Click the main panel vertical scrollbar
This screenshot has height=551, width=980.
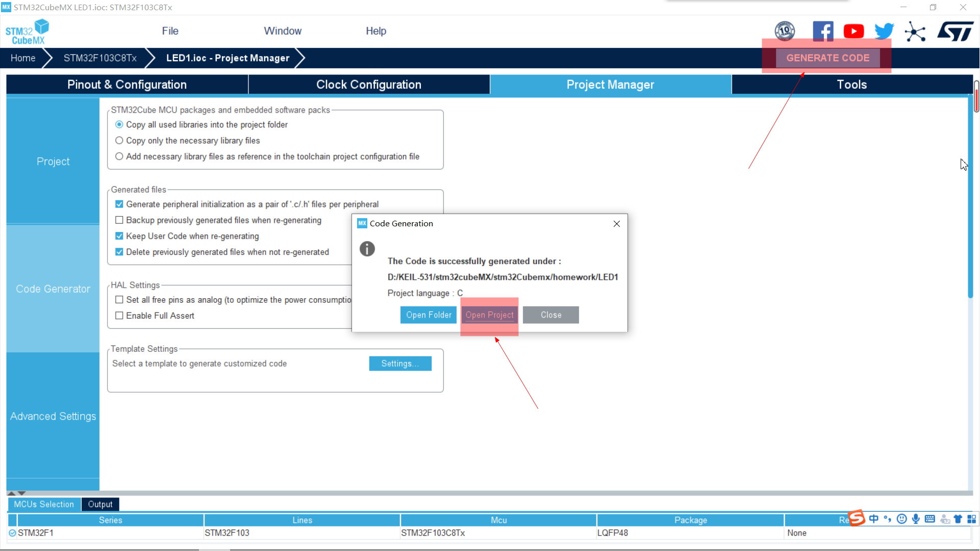point(970,197)
